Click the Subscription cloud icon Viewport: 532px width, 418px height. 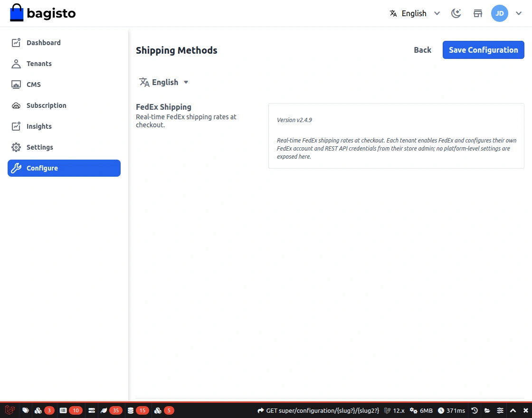pyautogui.click(x=16, y=105)
